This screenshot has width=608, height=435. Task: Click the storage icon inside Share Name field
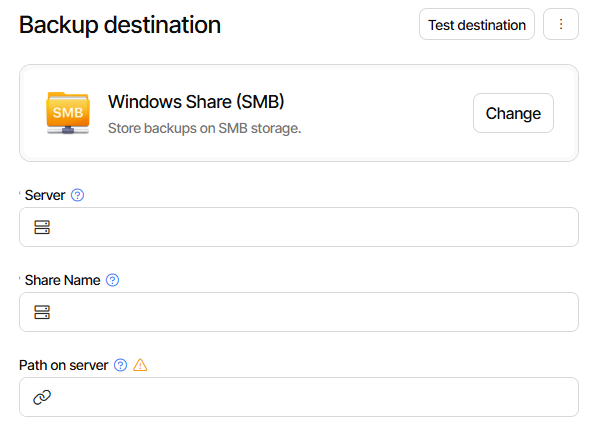42,313
